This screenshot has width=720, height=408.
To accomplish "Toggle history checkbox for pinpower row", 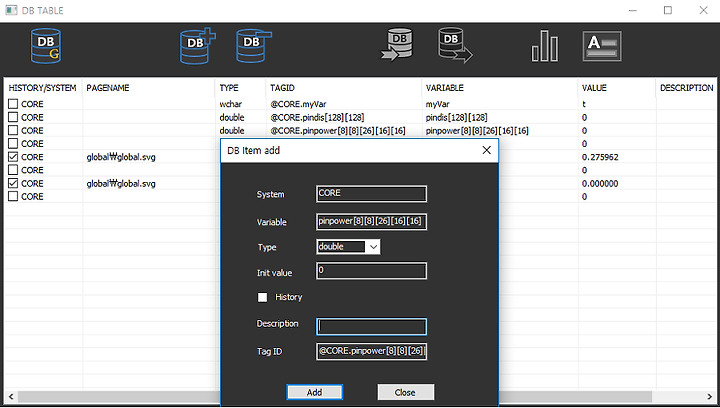I will coord(13,130).
